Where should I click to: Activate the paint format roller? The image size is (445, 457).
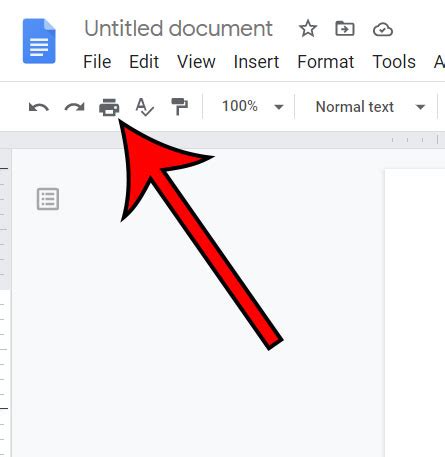click(180, 107)
